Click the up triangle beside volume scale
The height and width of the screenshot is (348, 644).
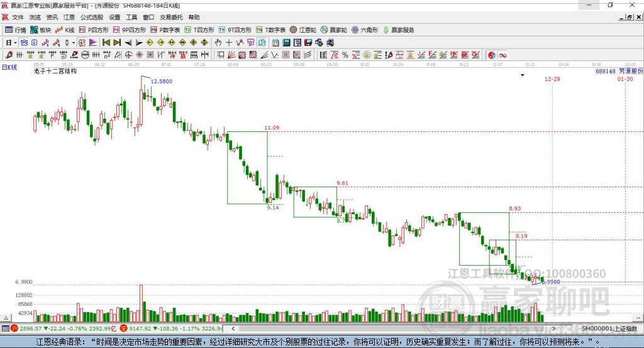(6, 318)
